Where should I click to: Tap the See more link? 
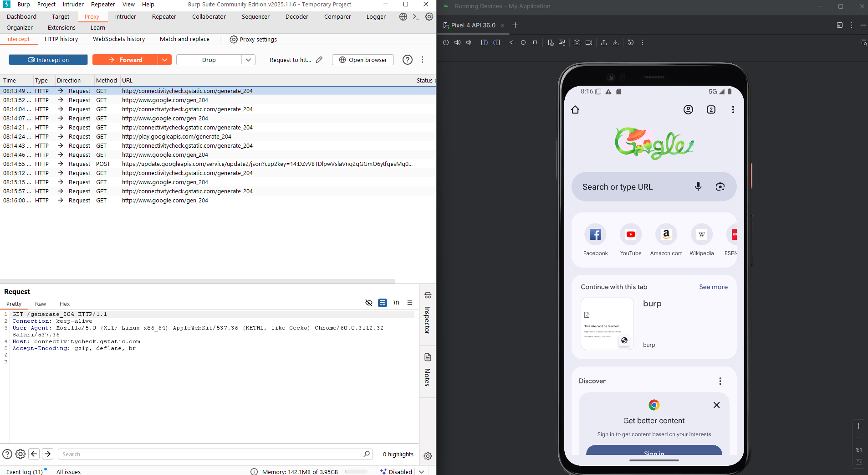pos(713,287)
